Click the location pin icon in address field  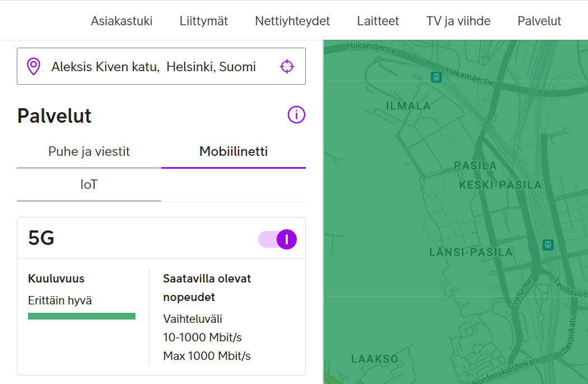point(34,67)
